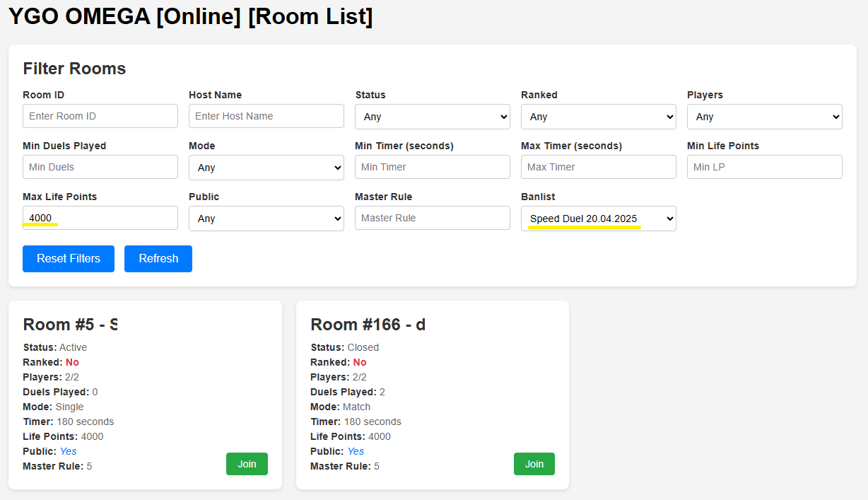Screen dimensions: 868x500
Task: Open the Ranked filter dropdown
Action: click(599, 117)
